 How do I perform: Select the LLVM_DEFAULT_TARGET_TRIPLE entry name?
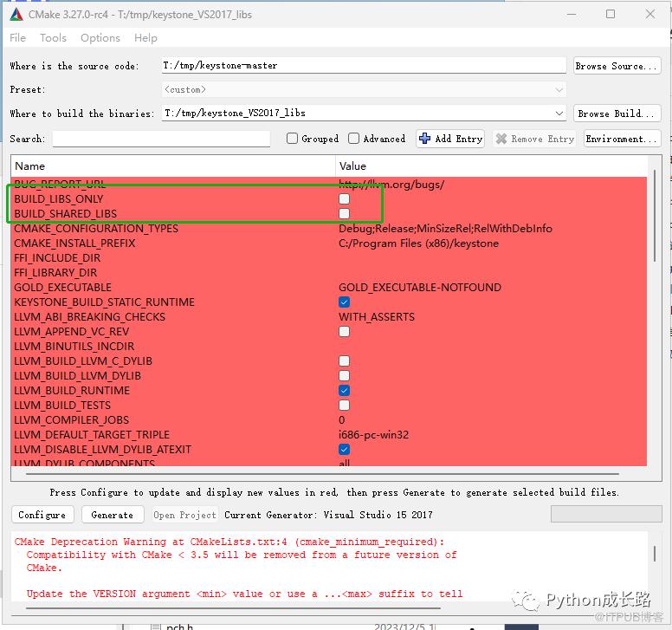pyautogui.click(x=92, y=435)
